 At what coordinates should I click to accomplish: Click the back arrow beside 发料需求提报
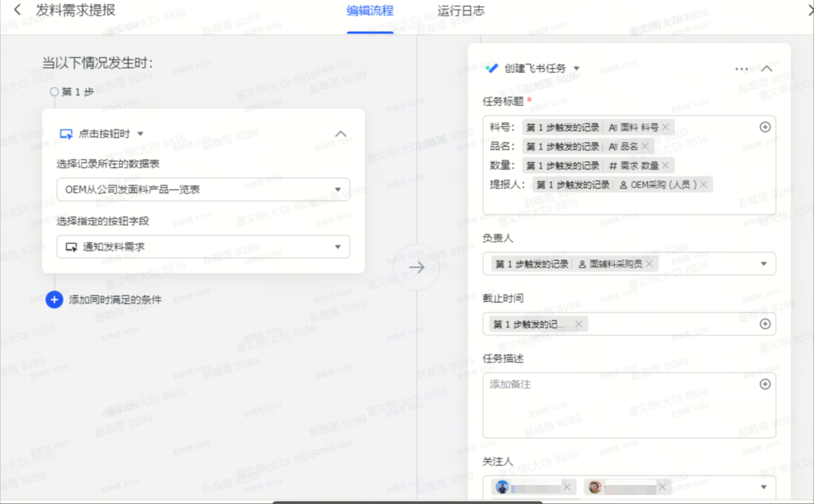coord(17,10)
